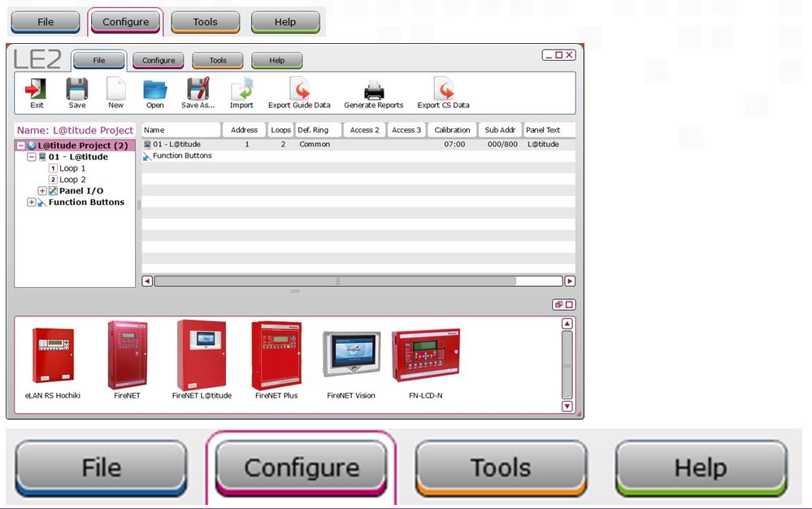Click the large bottom Configure button

[302, 468]
